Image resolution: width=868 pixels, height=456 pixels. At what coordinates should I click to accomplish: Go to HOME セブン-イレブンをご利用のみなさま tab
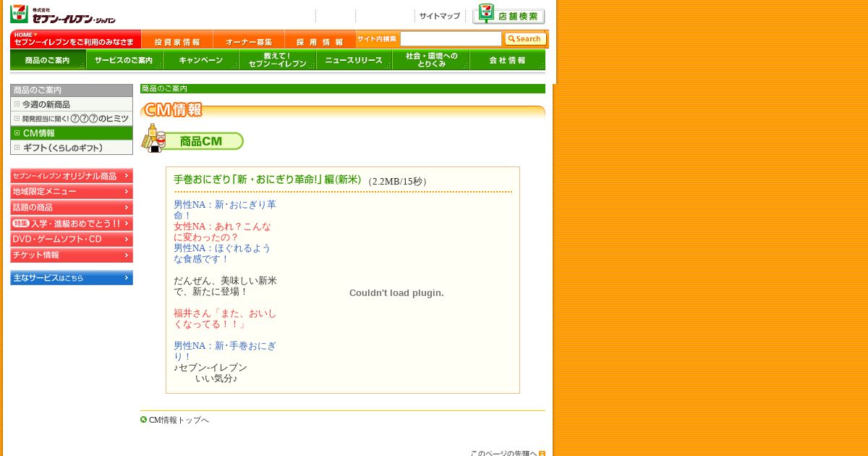[x=75, y=39]
